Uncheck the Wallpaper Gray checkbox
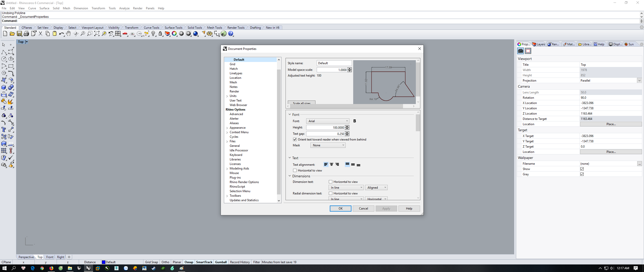The image size is (644, 272). pyautogui.click(x=582, y=174)
